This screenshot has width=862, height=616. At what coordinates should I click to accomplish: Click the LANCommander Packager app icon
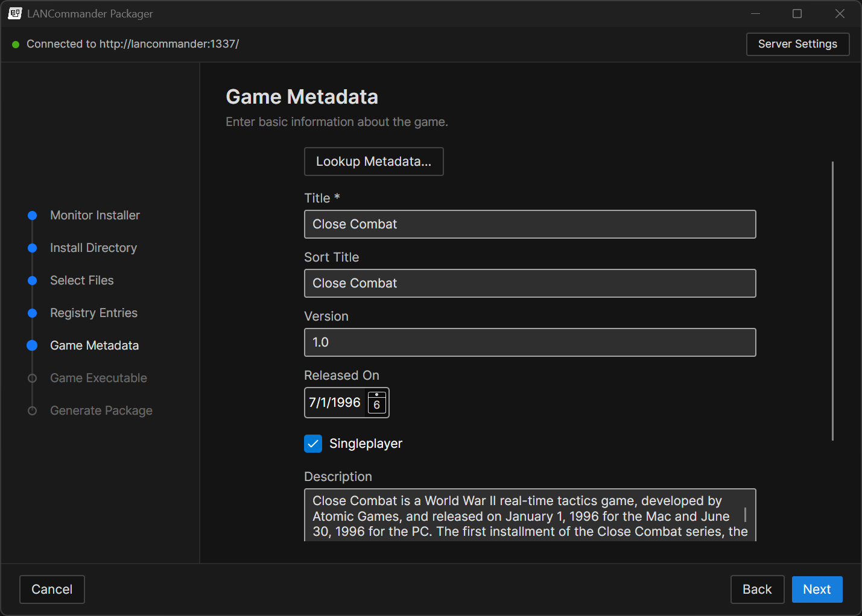pyautogui.click(x=15, y=13)
